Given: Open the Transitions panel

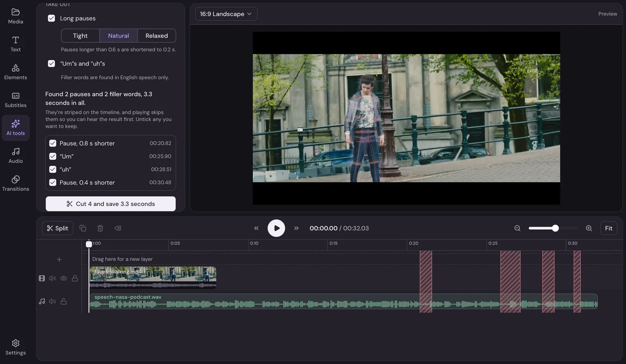Looking at the screenshot, I should [16, 183].
